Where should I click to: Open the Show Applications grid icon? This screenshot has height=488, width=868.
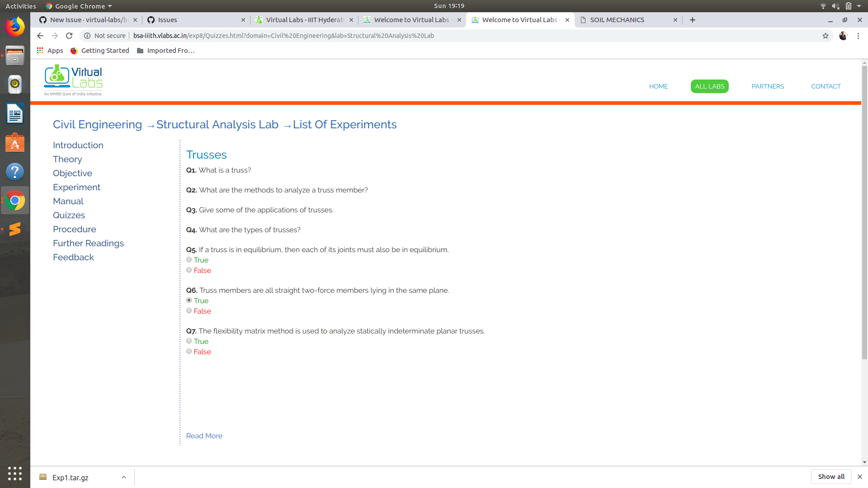[15, 474]
